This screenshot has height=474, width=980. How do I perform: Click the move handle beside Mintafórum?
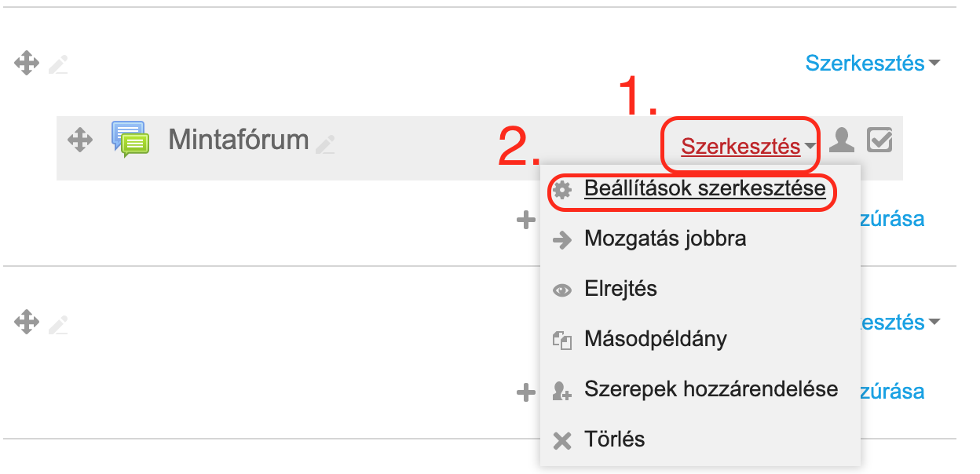point(80,141)
